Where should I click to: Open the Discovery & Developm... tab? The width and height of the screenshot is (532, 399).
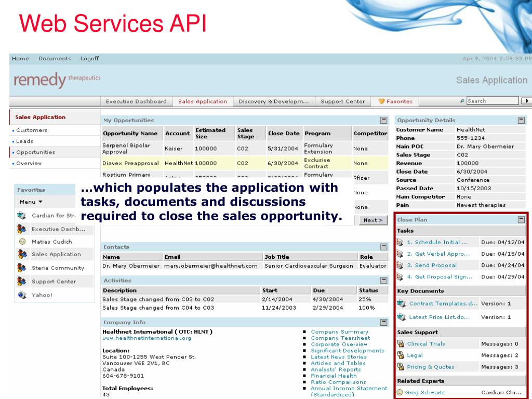(274, 101)
